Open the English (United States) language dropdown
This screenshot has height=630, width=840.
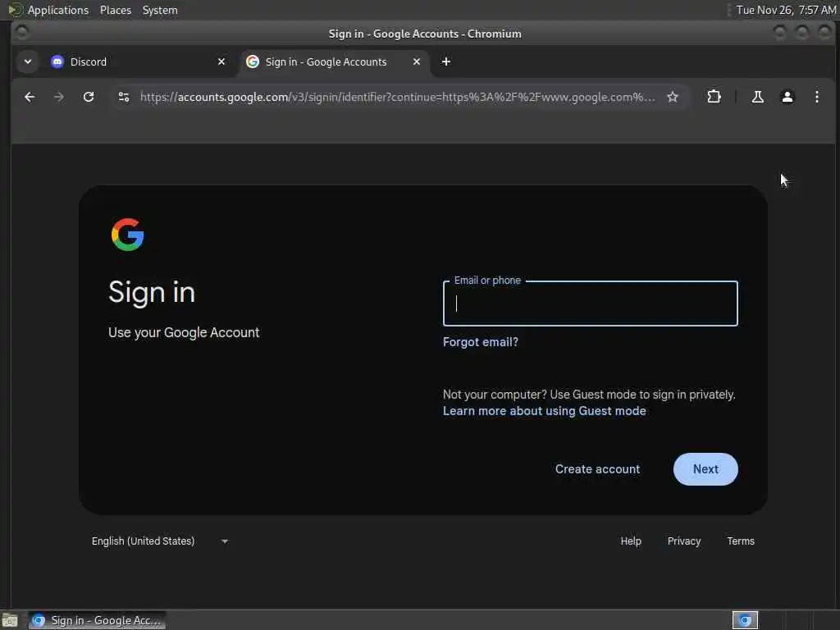tap(160, 541)
